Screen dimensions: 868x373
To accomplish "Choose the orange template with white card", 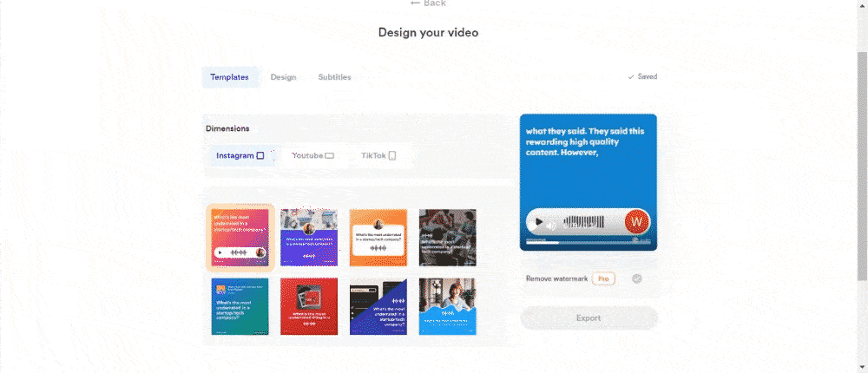I will click(x=378, y=238).
